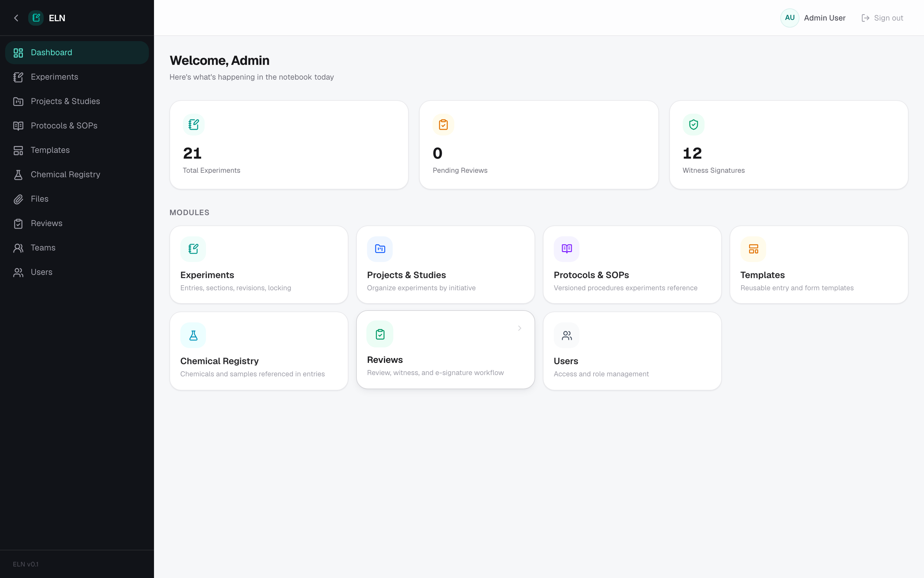Click the Teams people icon in sidebar
924x578 pixels.
coord(18,248)
